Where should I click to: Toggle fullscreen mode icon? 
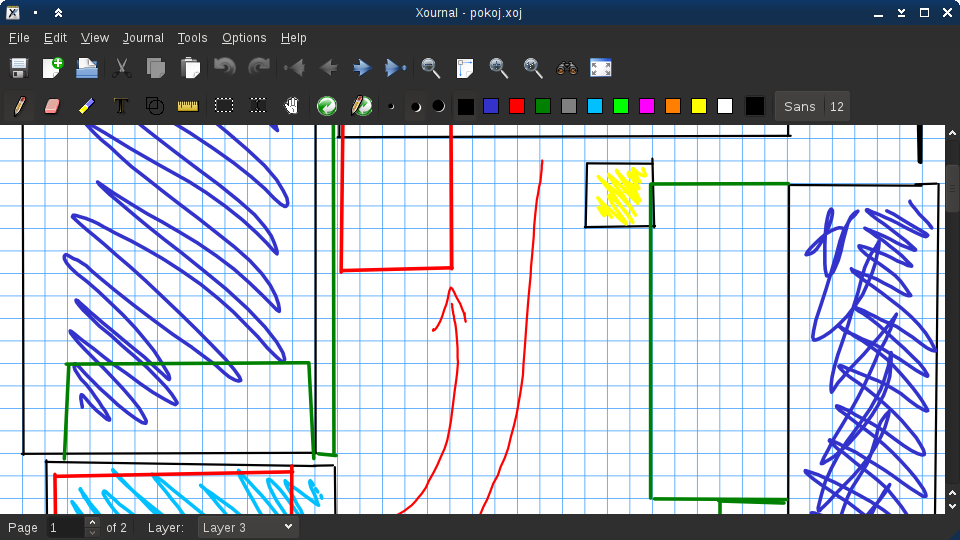(601, 68)
